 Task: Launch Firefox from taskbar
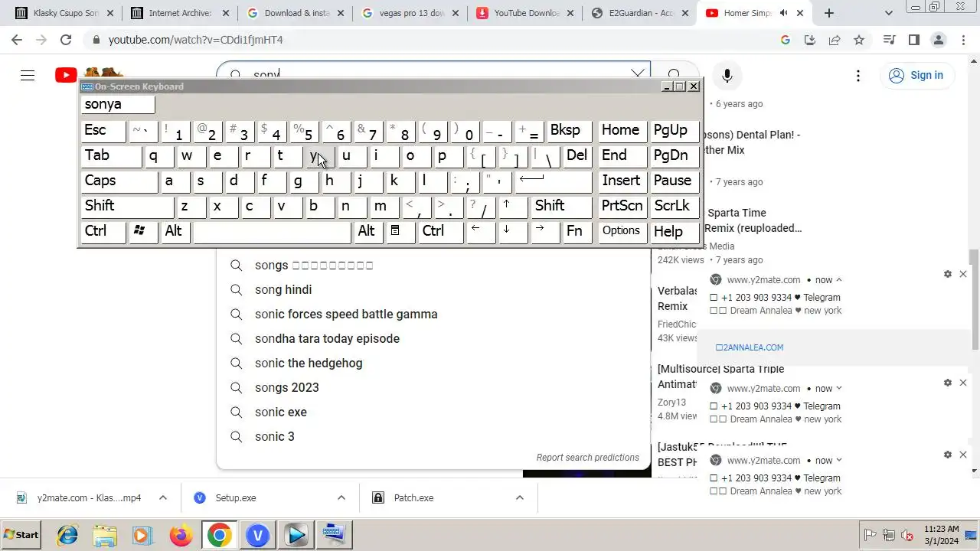point(181,535)
